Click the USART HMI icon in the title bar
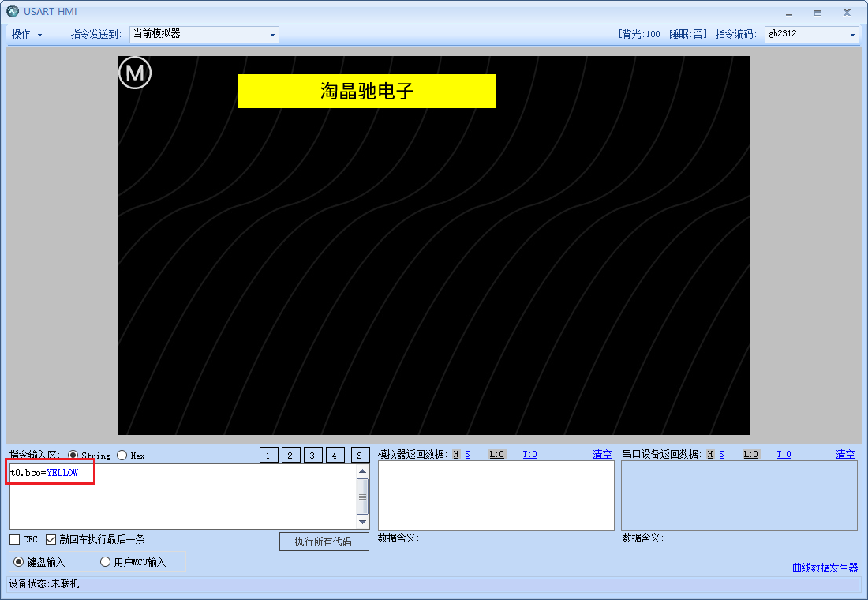This screenshot has height=600, width=868. pyautogui.click(x=11, y=12)
